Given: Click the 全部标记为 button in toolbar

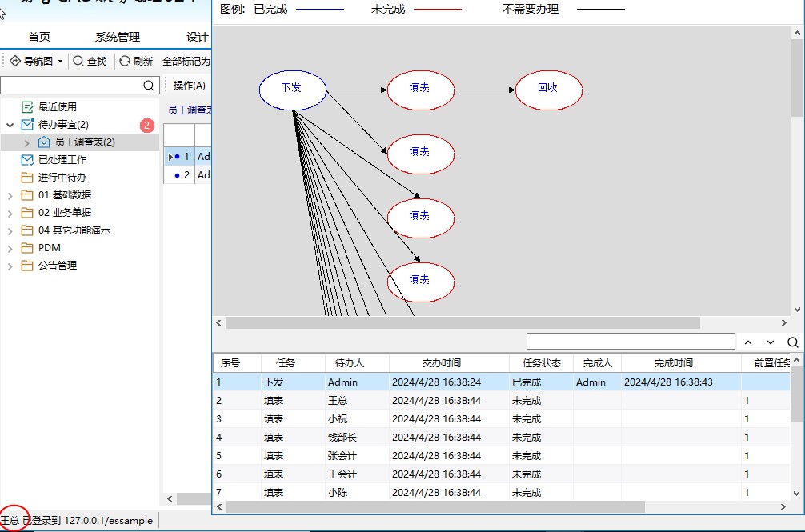Looking at the screenshot, I should pyautogui.click(x=186, y=61).
